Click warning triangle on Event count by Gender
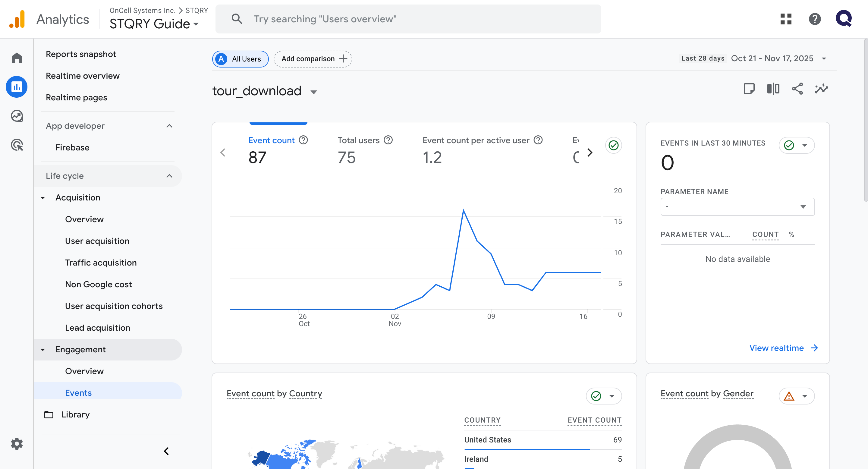The height and width of the screenshot is (469, 868). click(790, 396)
